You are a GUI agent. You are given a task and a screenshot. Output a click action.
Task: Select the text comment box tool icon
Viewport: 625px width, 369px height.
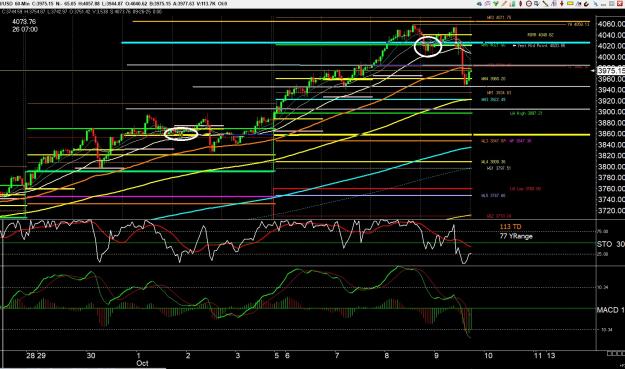[537, 4]
